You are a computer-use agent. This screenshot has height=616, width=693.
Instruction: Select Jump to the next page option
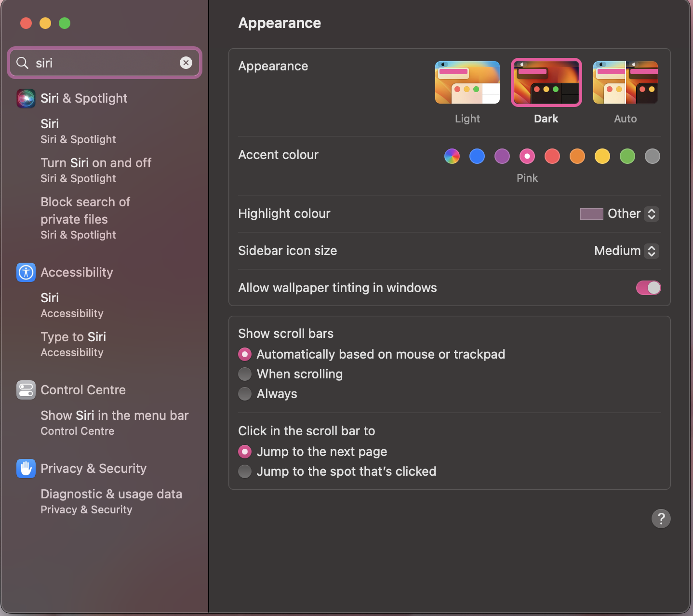245,452
